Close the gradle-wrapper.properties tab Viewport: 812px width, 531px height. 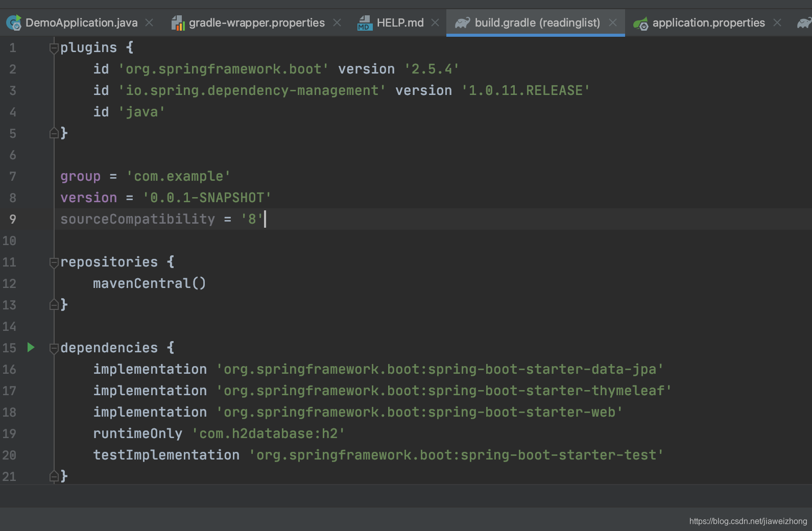click(x=337, y=23)
